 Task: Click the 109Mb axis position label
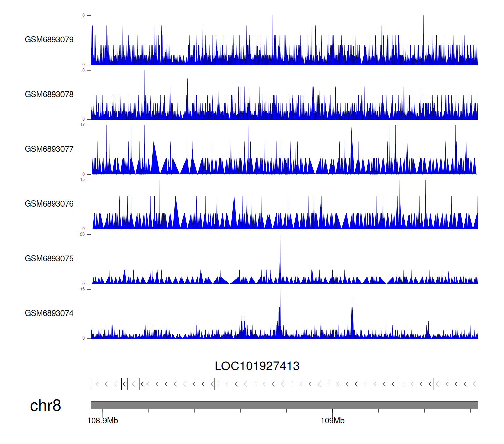click(332, 421)
